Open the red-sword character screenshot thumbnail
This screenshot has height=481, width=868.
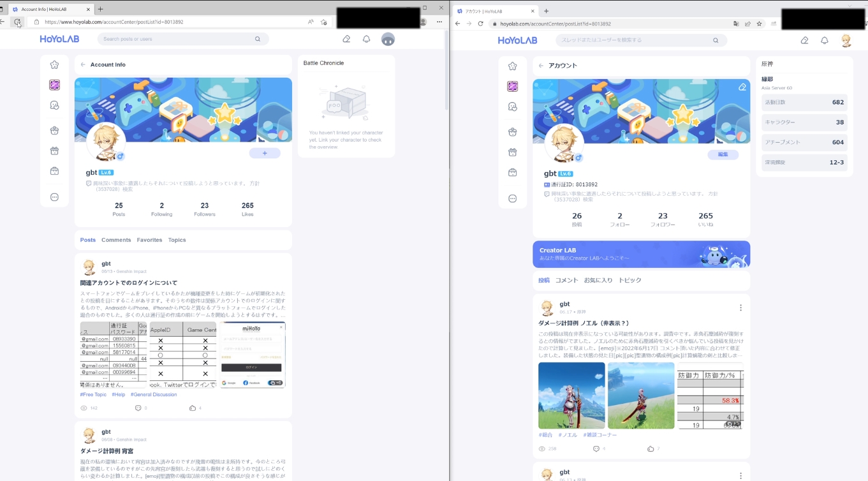(x=640, y=396)
